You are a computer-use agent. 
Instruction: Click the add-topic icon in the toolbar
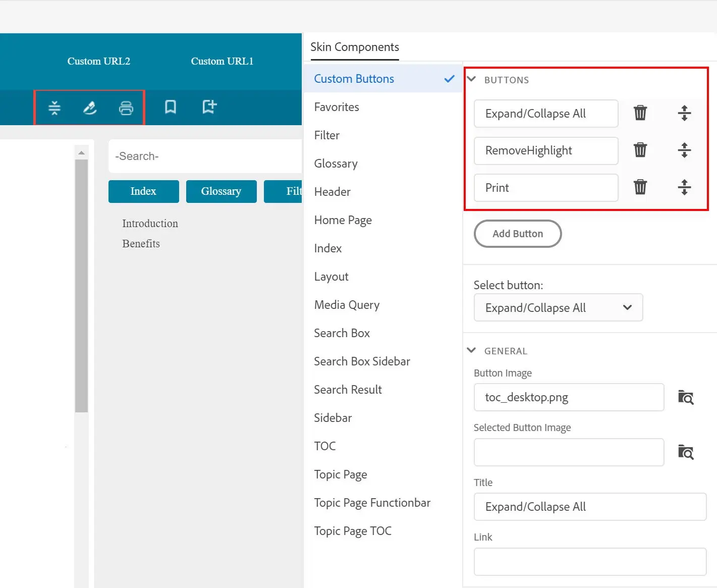coord(208,107)
